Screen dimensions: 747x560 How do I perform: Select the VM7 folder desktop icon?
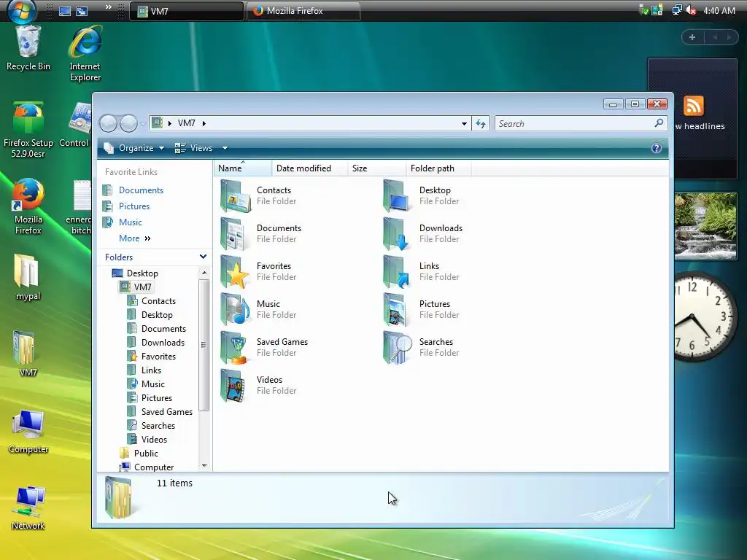pyautogui.click(x=28, y=354)
